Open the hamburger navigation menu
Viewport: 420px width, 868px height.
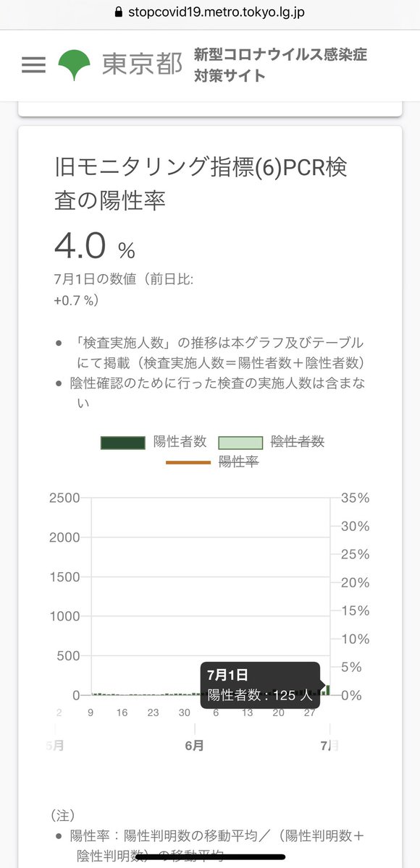[x=33, y=65]
